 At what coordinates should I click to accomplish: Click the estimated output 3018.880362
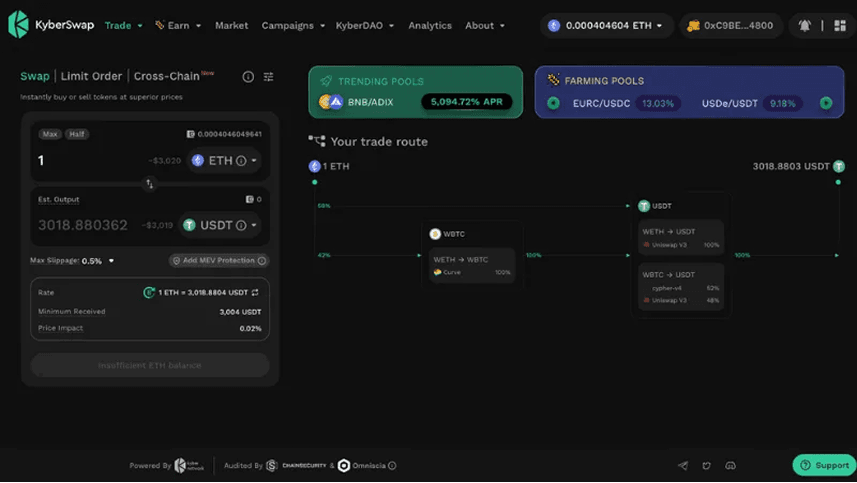83,225
